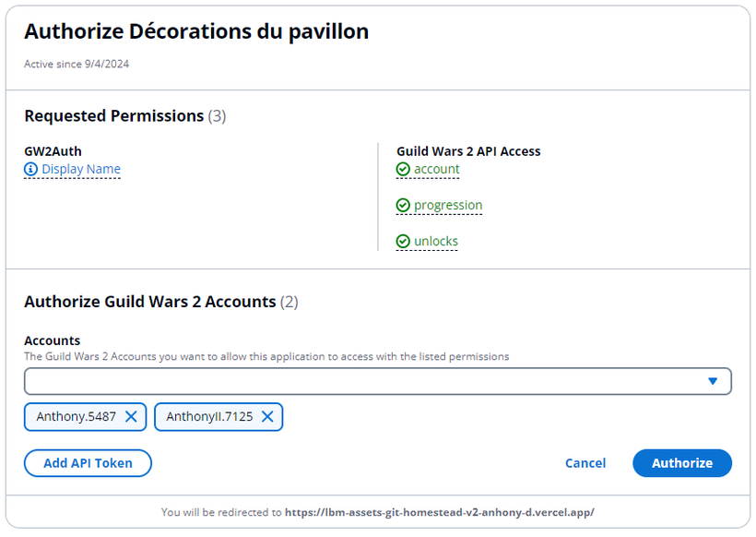Click the redirect URL at the bottom
756x537 pixels.
pyautogui.click(x=439, y=512)
